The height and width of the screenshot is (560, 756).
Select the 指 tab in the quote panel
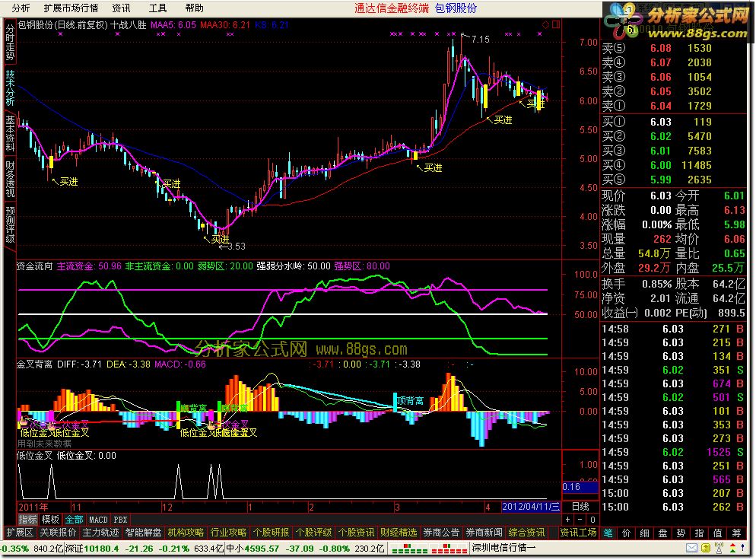pos(699,533)
